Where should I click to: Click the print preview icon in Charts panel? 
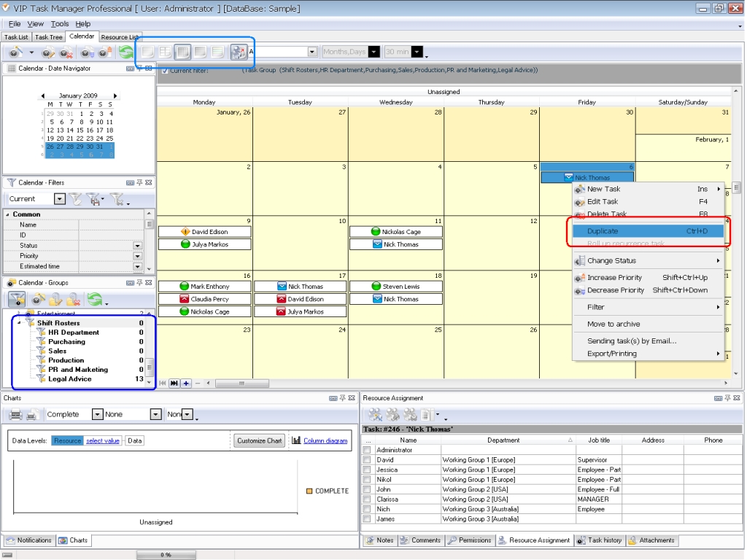coord(31,414)
